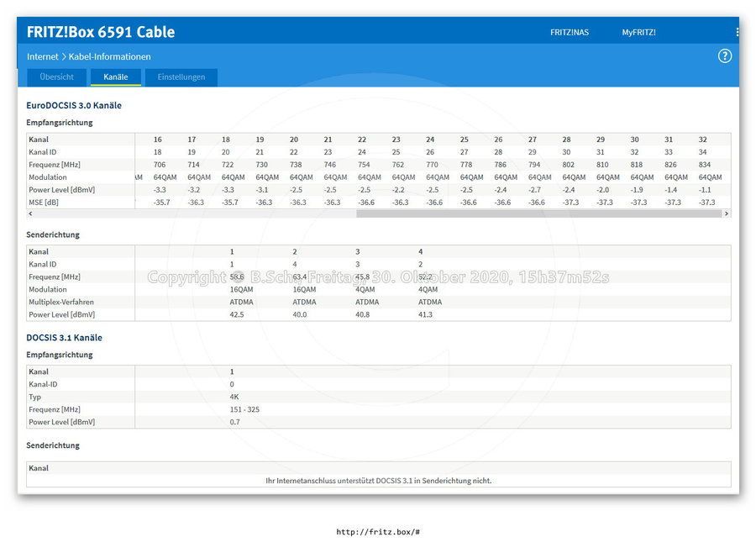Viewport: 756px width, 553px height.
Task: Click Kabel-Informationen breadcrumb
Action: (109, 56)
